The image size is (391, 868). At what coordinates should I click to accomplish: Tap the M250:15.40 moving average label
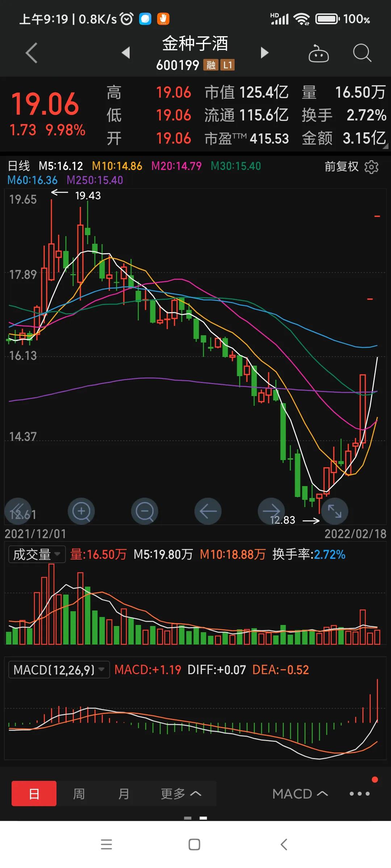(95, 180)
